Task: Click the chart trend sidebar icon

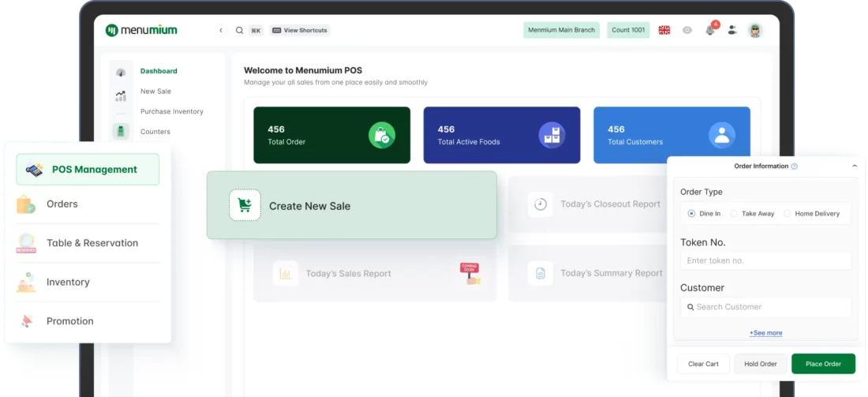Action: point(121,96)
